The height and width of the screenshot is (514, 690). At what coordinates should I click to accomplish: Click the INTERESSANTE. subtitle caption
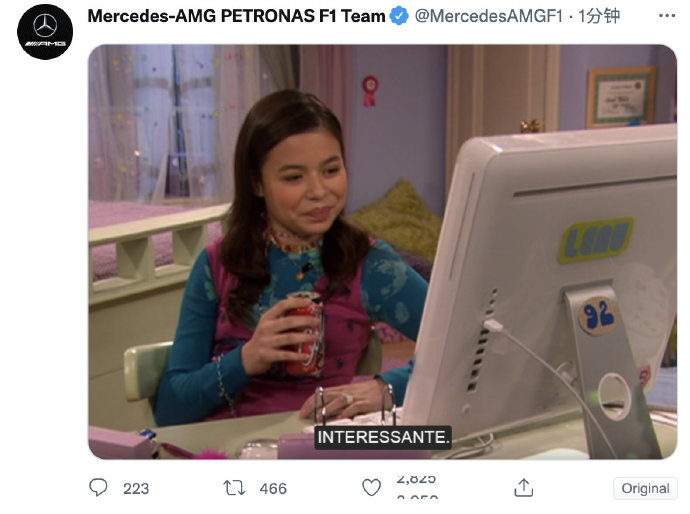click(383, 437)
